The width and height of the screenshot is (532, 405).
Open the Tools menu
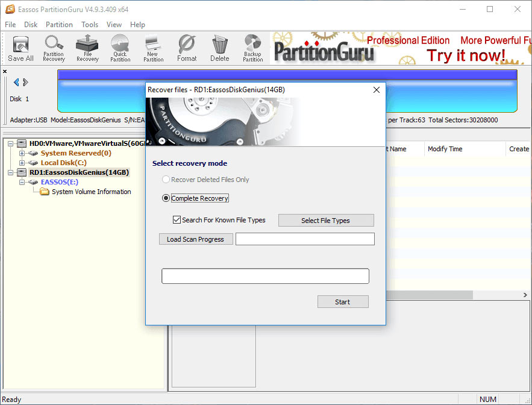coord(89,25)
